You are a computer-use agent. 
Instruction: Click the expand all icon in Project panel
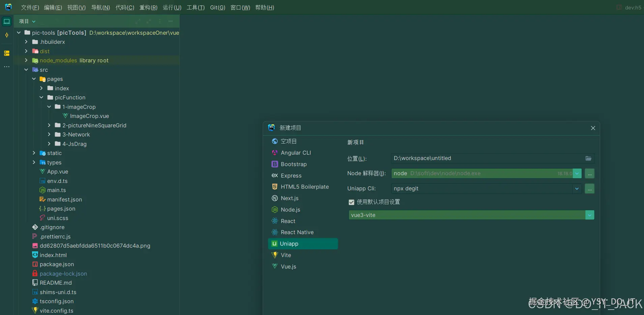click(138, 22)
